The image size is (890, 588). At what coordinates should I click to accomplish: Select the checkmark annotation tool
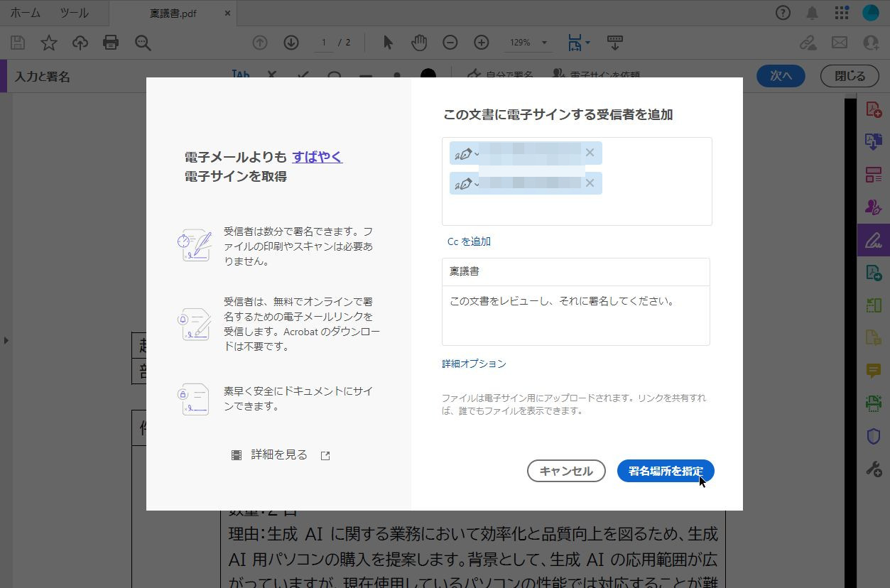tap(302, 75)
